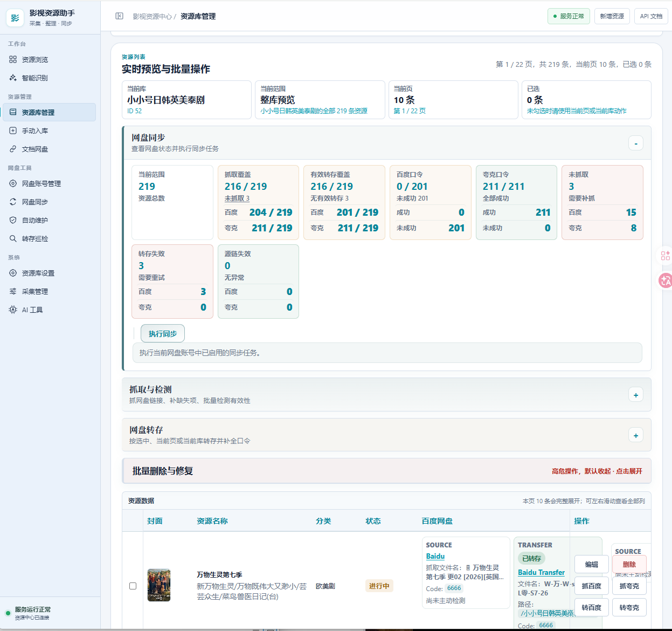The height and width of the screenshot is (631, 672).
Task: Open the Baidu source link
Action: [x=435, y=556]
